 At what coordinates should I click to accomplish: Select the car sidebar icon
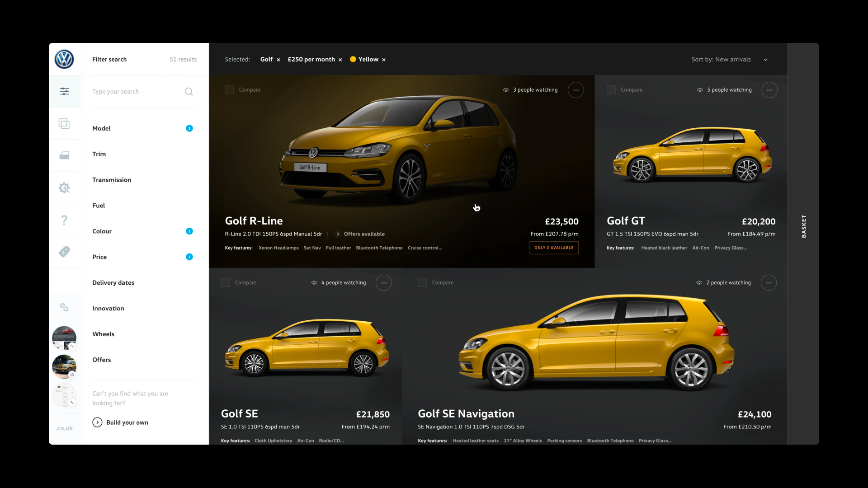[64, 155]
